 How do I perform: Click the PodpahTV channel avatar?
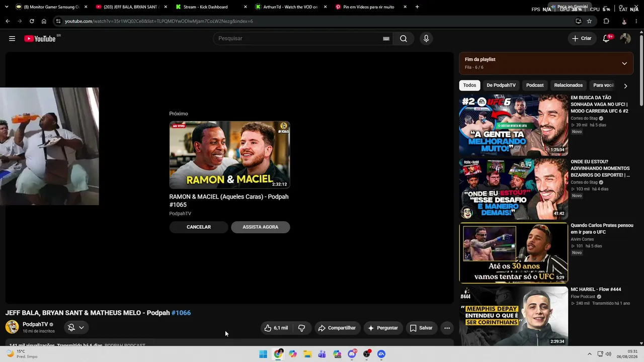(x=12, y=327)
